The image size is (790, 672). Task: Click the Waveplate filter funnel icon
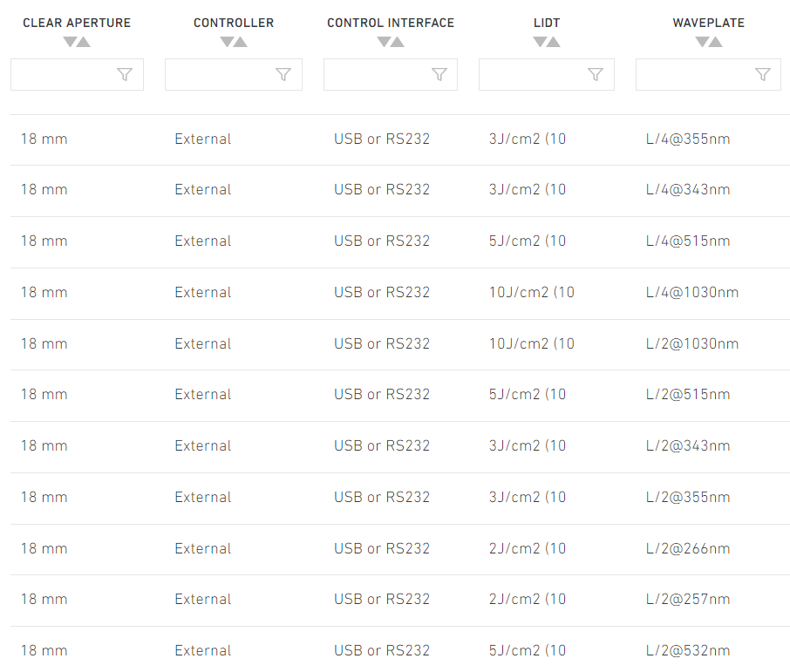tap(763, 75)
